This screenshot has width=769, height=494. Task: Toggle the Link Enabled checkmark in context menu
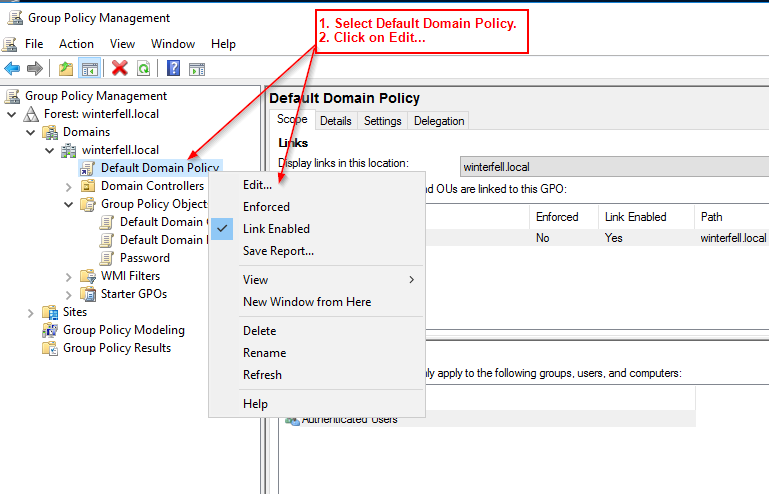pyautogui.click(x=222, y=229)
